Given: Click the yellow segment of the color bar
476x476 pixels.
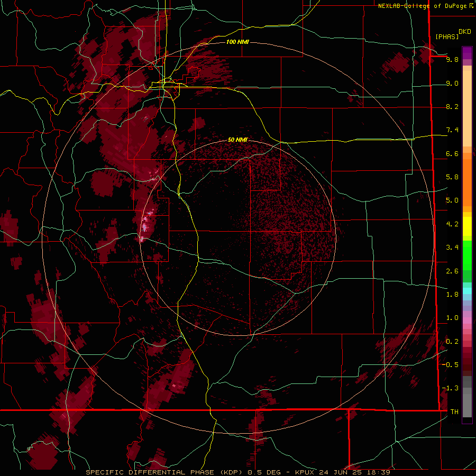Looking at the screenshot, I should pyautogui.click(x=467, y=226).
